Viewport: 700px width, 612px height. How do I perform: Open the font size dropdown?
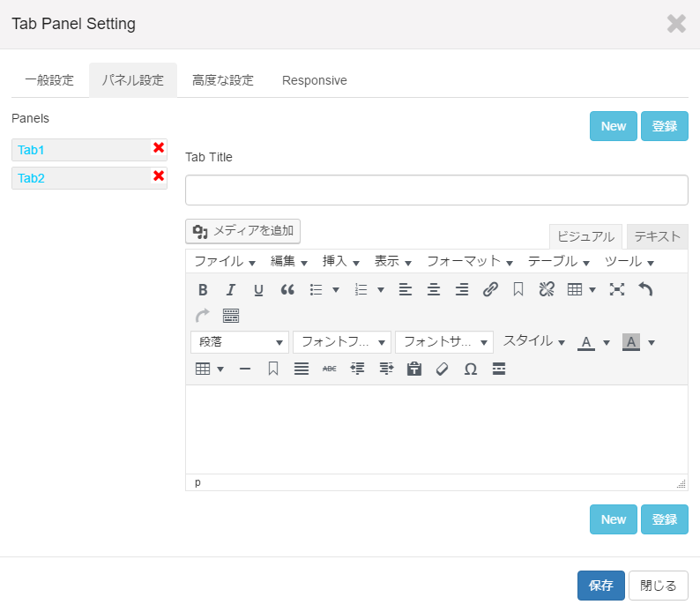click(444, 342)
